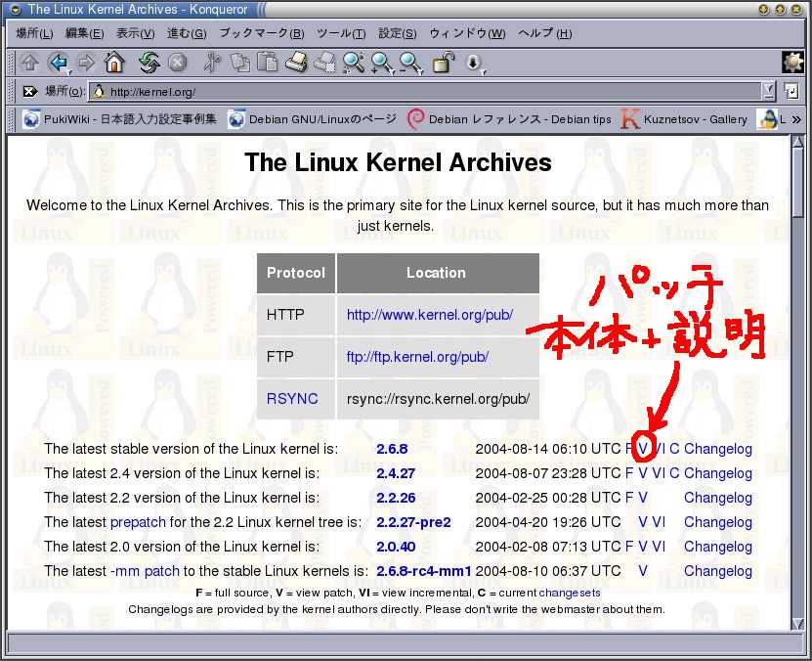Click the vertical scrollbar of the page
The image size is (812, 661).
tap(797, 391)
